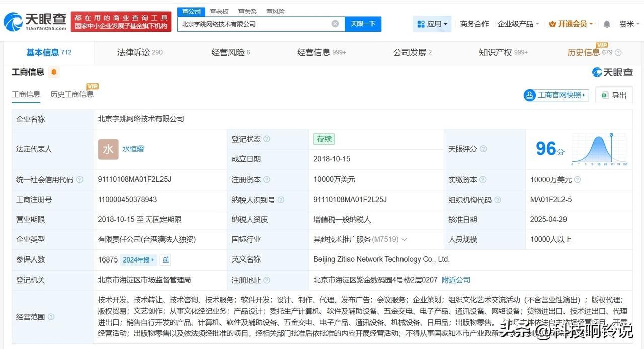
Task: Open notifications bell icon in header
Action: pos(607,24)
